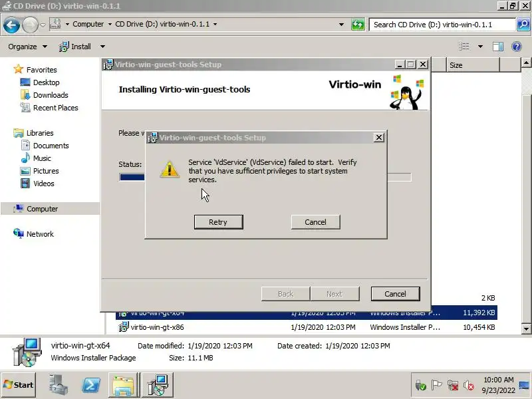Click 1/19/2020 12:03 PM date of x86 file
This screenshot has width=532, height=399.
click(323, 327)
